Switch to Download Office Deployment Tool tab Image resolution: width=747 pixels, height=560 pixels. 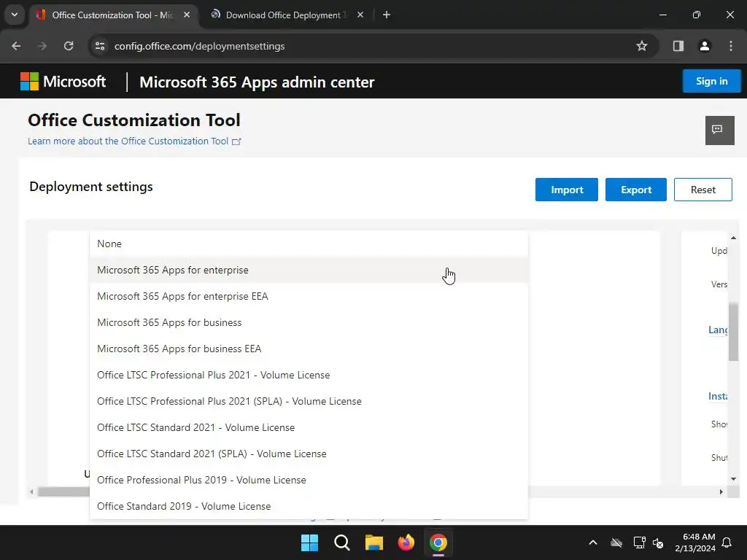click(283, 15)
